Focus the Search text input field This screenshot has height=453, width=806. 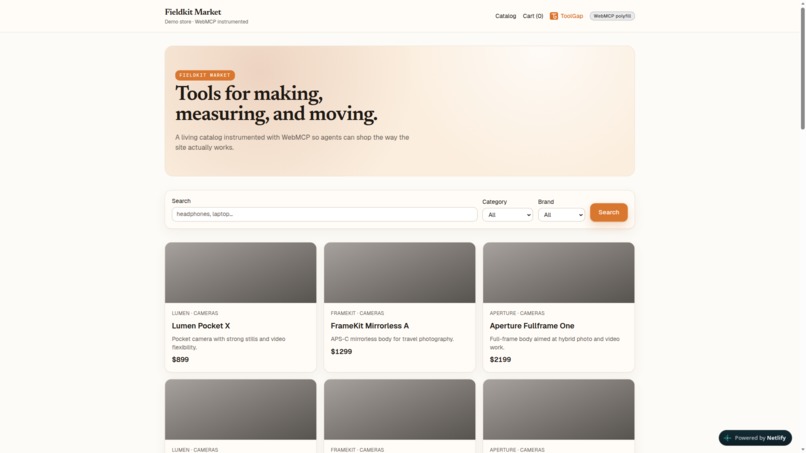324,214
